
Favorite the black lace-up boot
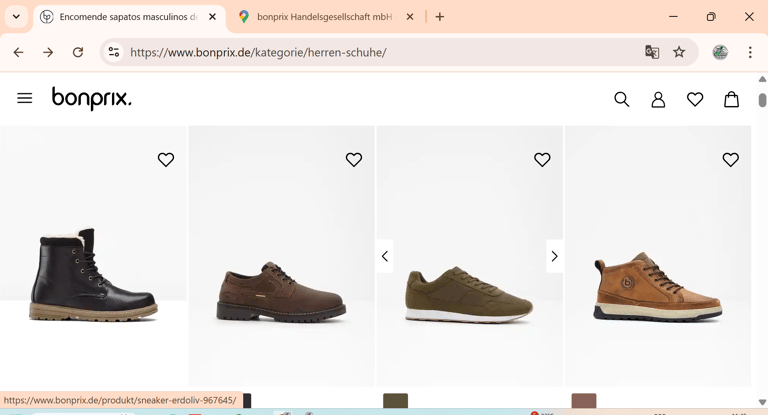coord(166,160)
